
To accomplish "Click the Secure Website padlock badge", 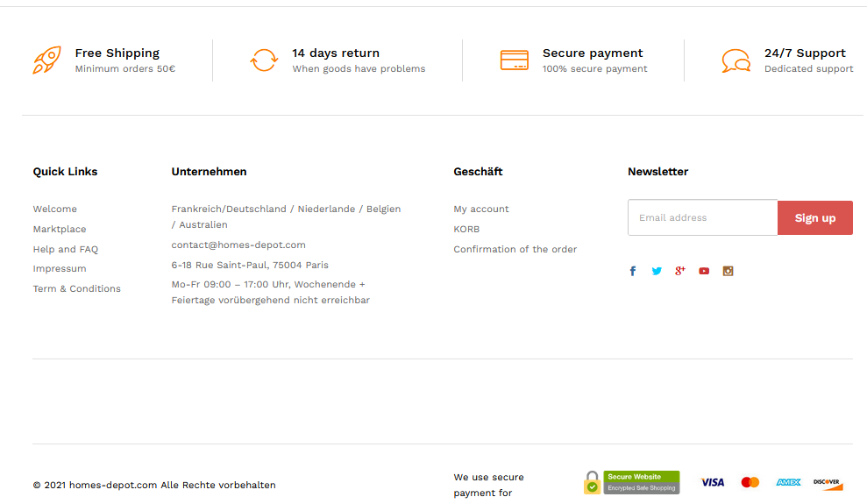I will click(x=631, y=482).
